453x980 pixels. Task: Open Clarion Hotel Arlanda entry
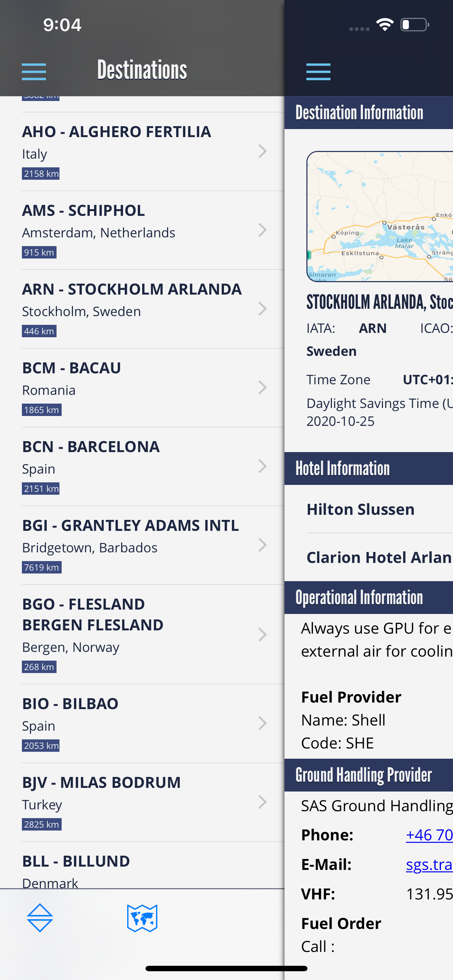click(379, 557)
